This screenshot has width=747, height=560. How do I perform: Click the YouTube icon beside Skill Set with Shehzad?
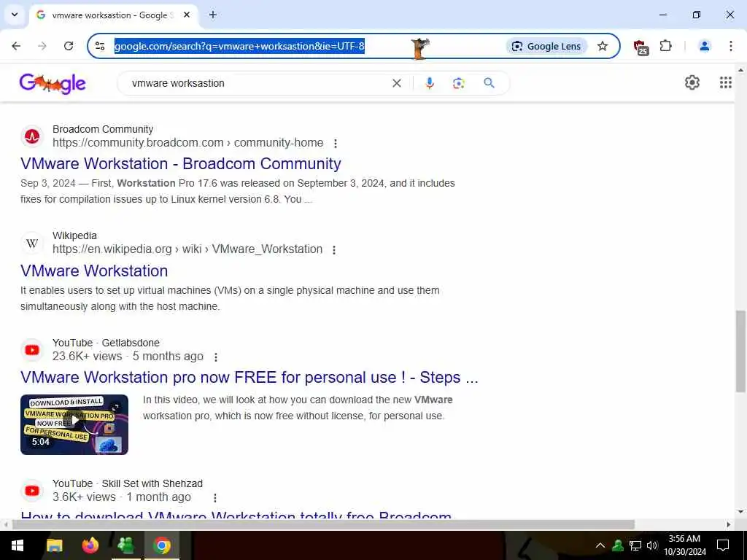tap(32, 491)
